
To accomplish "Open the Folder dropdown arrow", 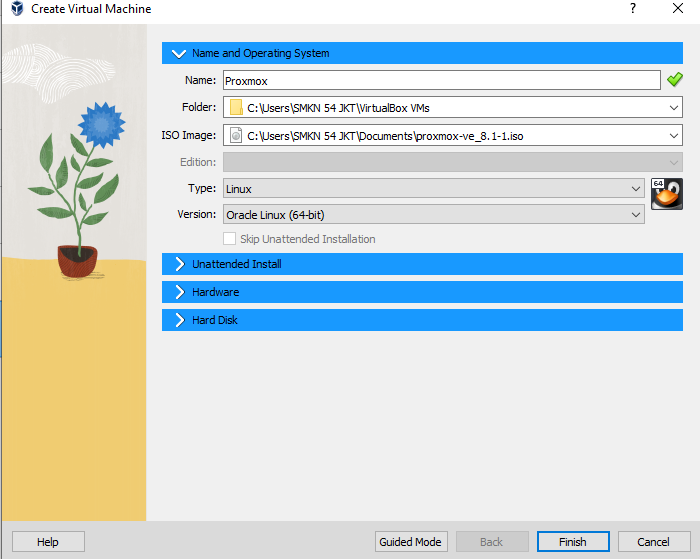I will tap(674, 108).
